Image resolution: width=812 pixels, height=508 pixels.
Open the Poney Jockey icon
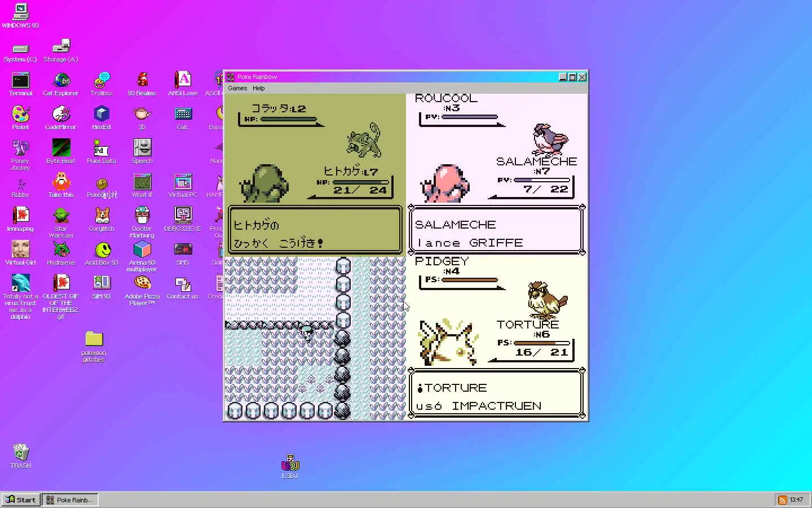[20, 155]
